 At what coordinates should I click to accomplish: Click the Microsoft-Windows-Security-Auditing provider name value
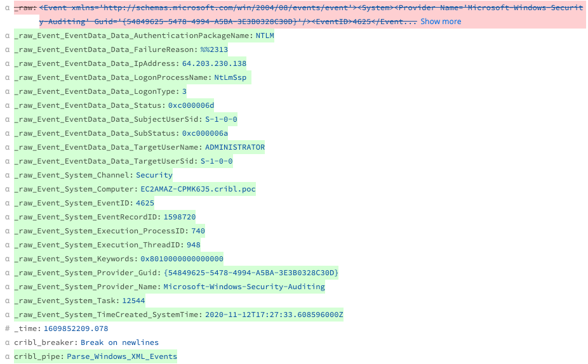(x=244, y=287)
